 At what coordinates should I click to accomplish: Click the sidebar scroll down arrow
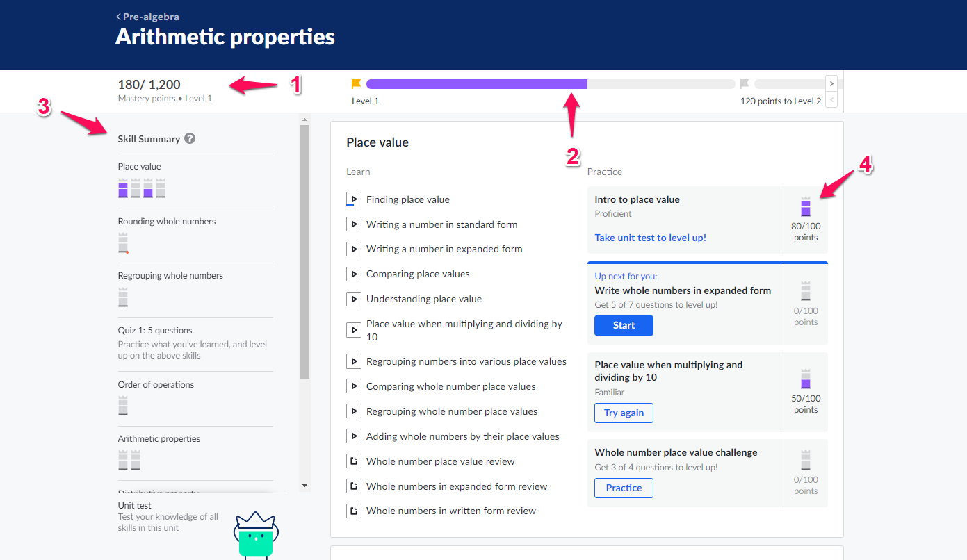click(304, 485)
